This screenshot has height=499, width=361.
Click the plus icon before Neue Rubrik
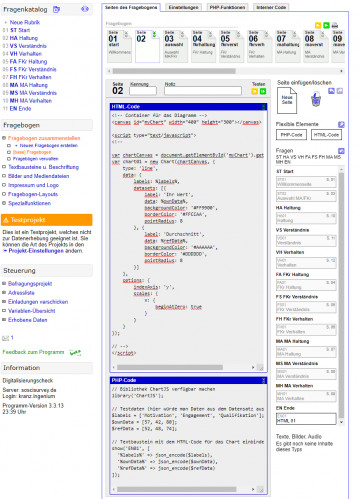coord(6,23)
